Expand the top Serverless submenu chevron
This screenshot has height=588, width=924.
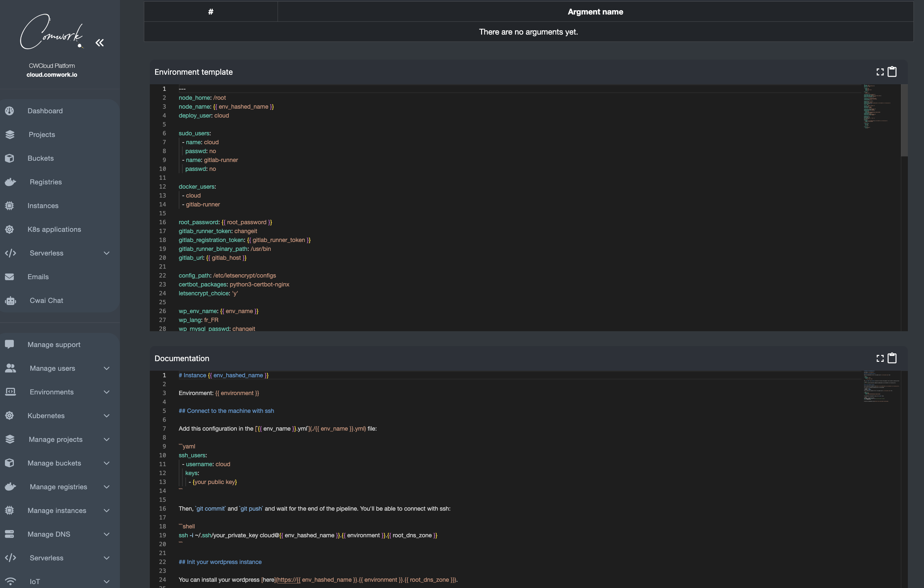pos(107,253)
